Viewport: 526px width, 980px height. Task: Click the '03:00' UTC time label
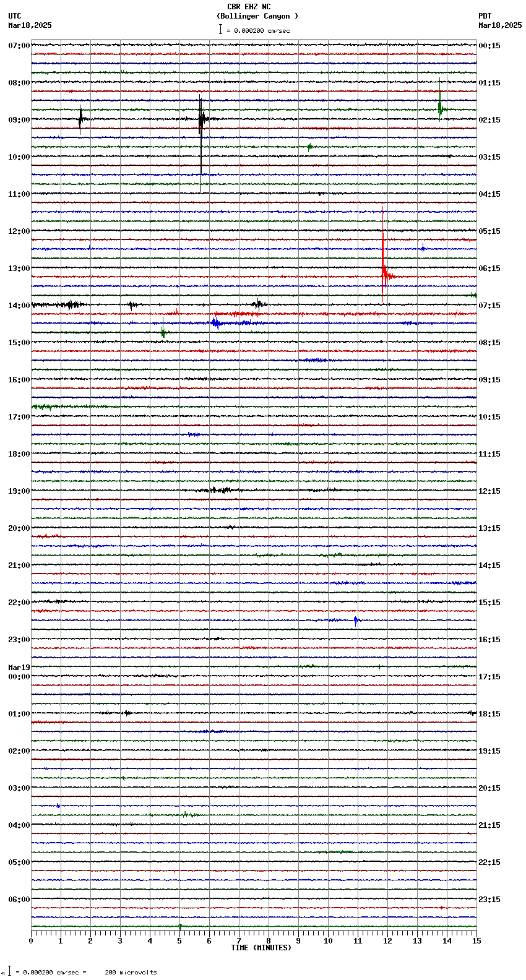click(19, 788)
